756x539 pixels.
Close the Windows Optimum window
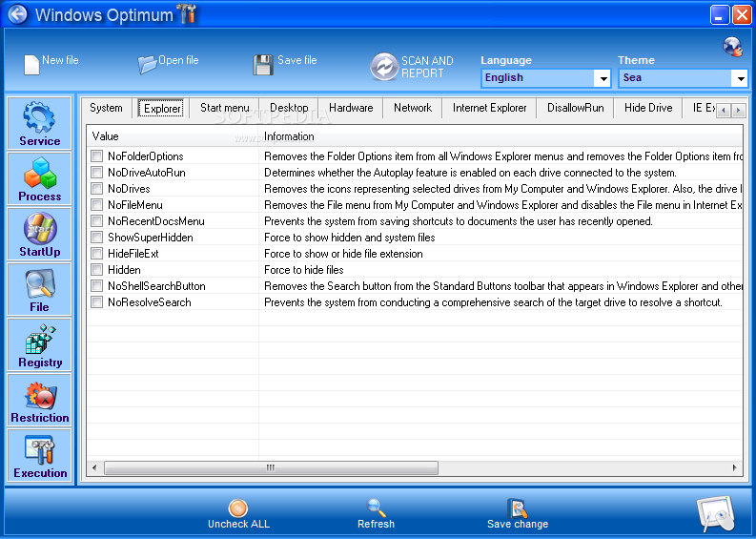[741, 14]
